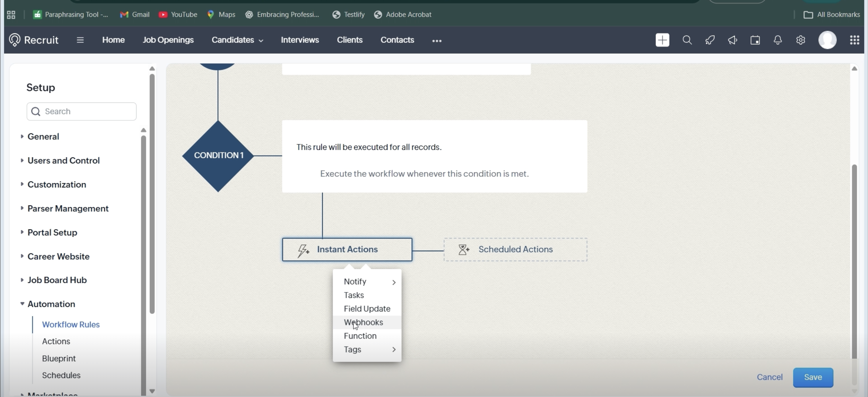Click the Cancel link
Image resolution: width=868 pixels, height=397 pixels.
770,377
